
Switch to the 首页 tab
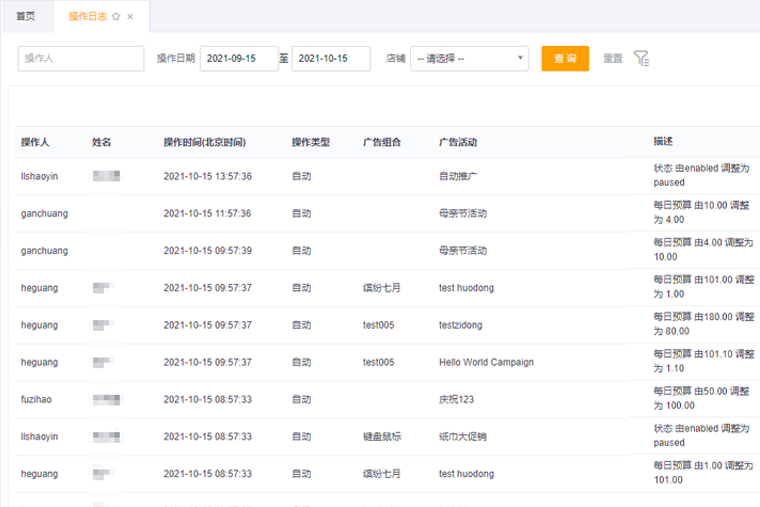click(26, 17)
